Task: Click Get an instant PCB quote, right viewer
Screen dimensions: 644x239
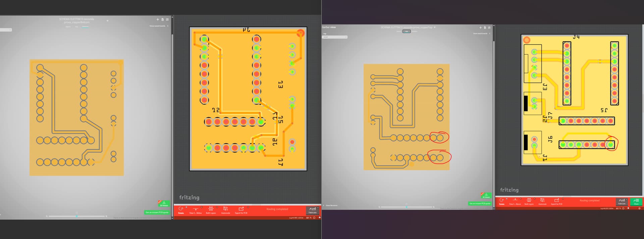Action: (479, 204)
